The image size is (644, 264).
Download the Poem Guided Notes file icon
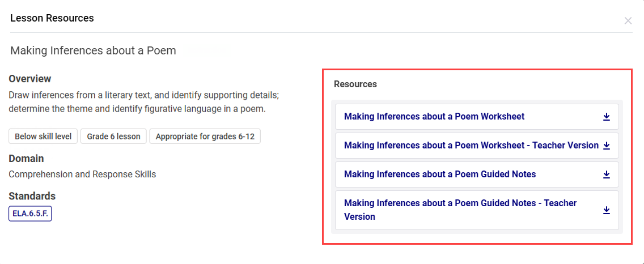[606, 174]
